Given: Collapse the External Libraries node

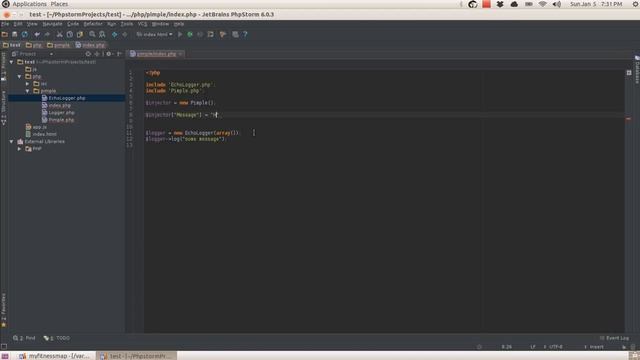Looking at the screenshot, I should click(x=11, y=142).
